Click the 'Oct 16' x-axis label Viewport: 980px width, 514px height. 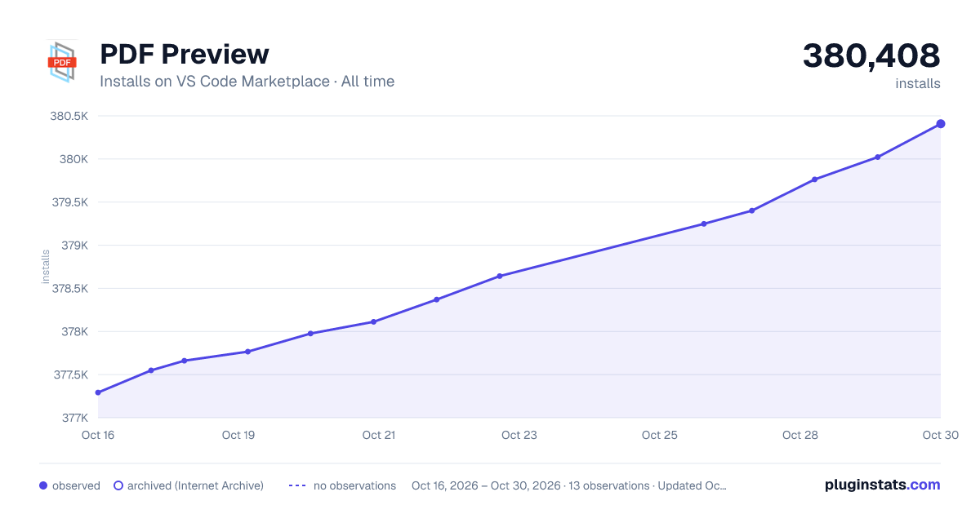tap(98, 435)
